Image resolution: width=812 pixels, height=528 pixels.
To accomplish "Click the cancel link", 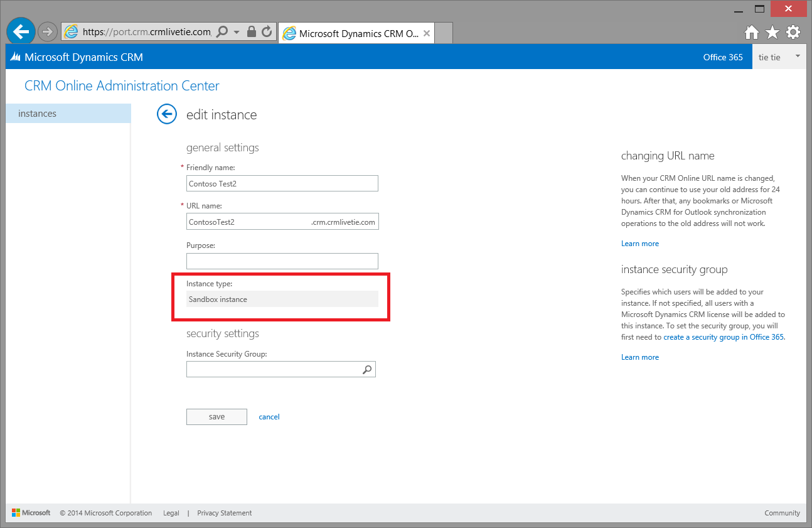I will pos(269,417).
